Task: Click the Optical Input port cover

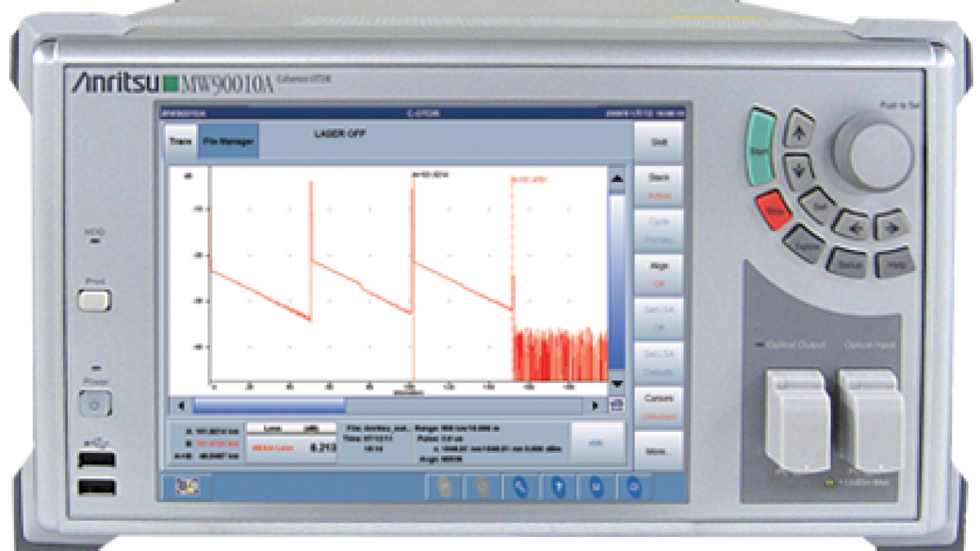Action: coord(871,422)
